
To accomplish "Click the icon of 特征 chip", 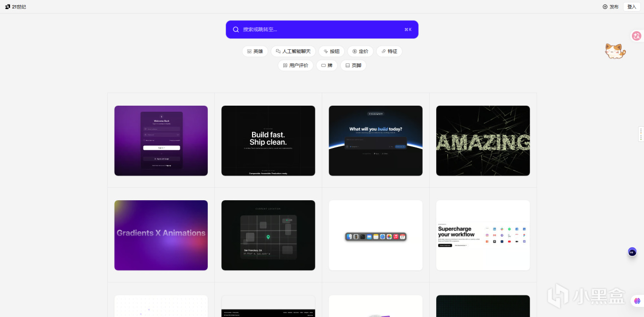I will click(x=383, y=51).
